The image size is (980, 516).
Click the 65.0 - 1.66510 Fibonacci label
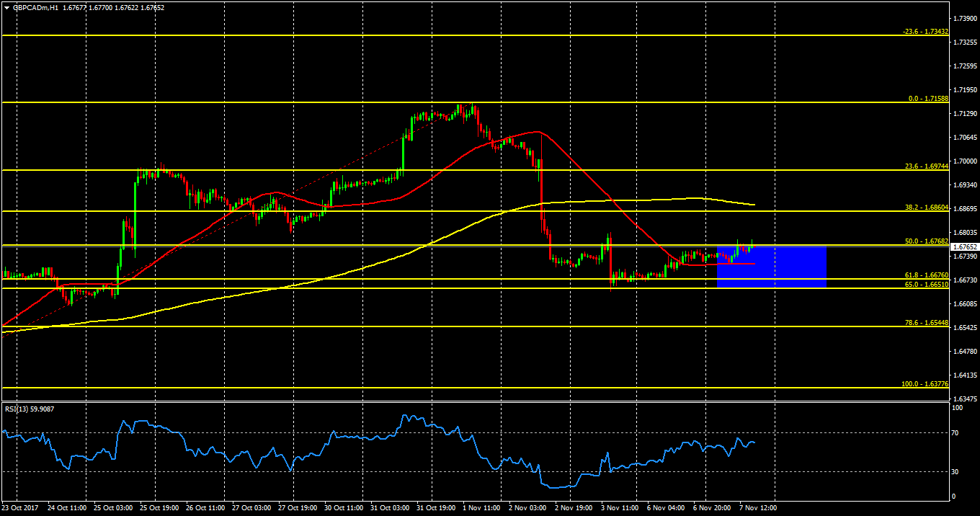click(x=926, y=285)
